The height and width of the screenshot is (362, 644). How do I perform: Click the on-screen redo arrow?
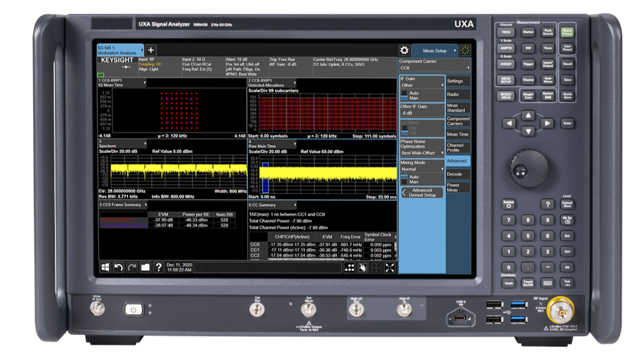(132, 267)
